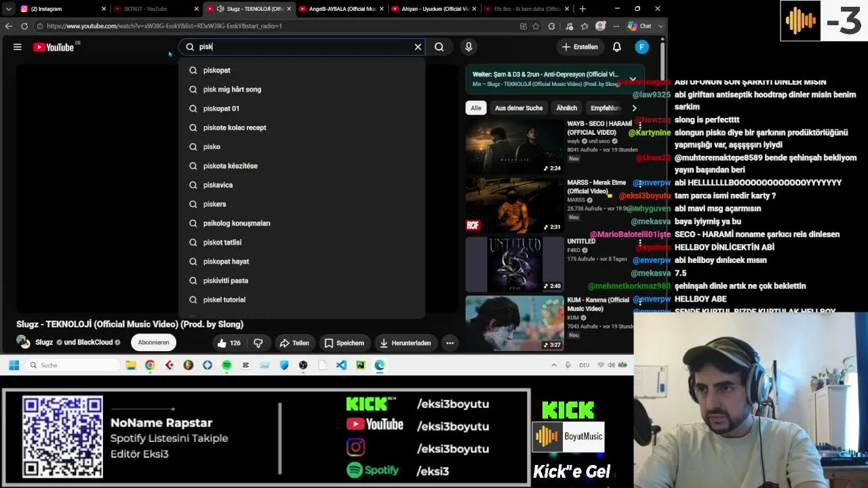Open a new browser tab
The image size is (868, 488).
[583, 9]
